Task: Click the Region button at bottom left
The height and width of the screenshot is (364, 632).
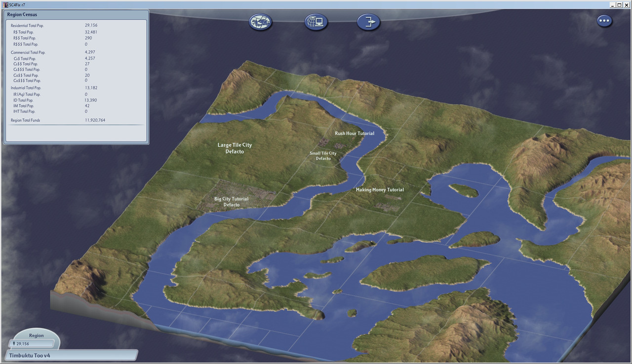Action: tap(37, 335)
